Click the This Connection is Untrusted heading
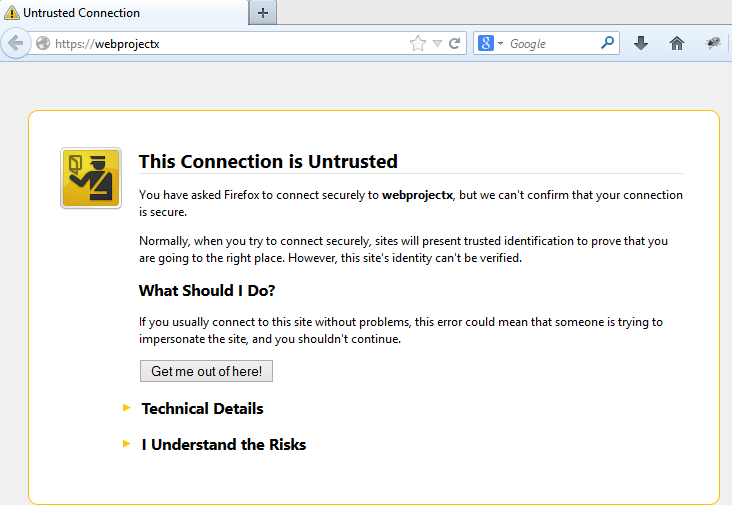732x505 pixels. pos(268,161)
